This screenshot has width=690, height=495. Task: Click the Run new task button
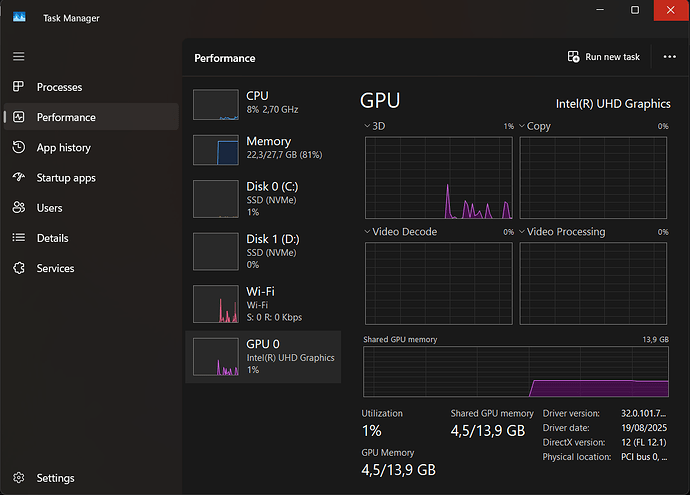[604, 57]
